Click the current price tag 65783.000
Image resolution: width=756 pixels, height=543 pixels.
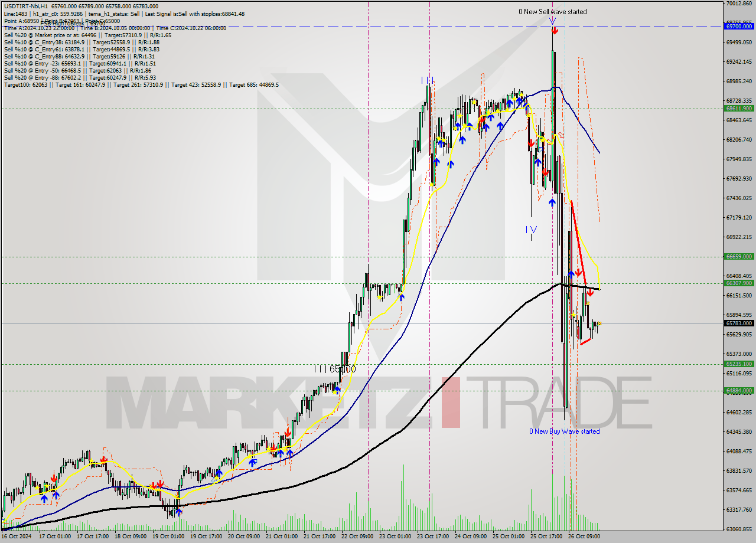coord(739,323)
